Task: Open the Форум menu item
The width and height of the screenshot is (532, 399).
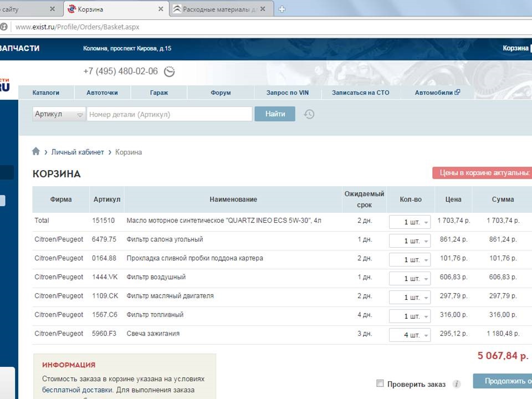Action: coord(221,93)
